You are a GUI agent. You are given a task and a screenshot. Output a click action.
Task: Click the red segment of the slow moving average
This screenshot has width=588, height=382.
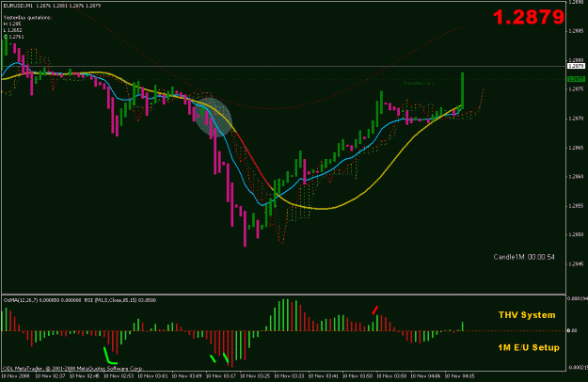point(254,158)
